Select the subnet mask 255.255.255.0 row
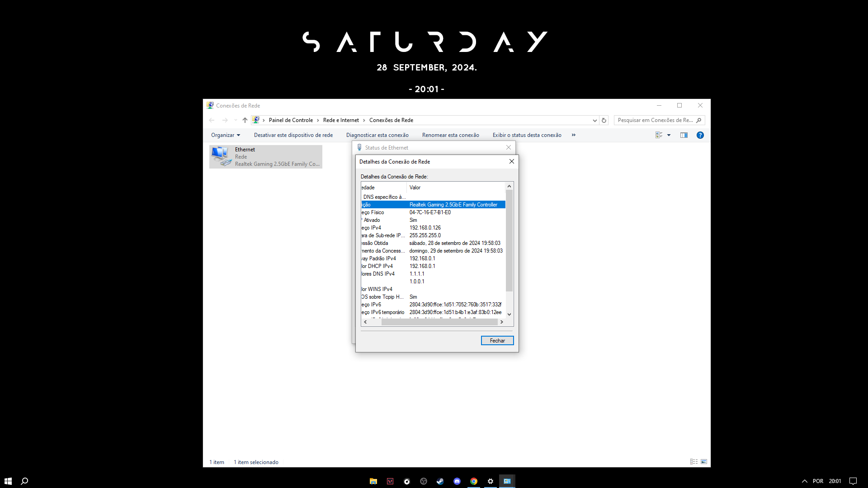The height and width of the screenshot is (488, 868). (433, 235)
